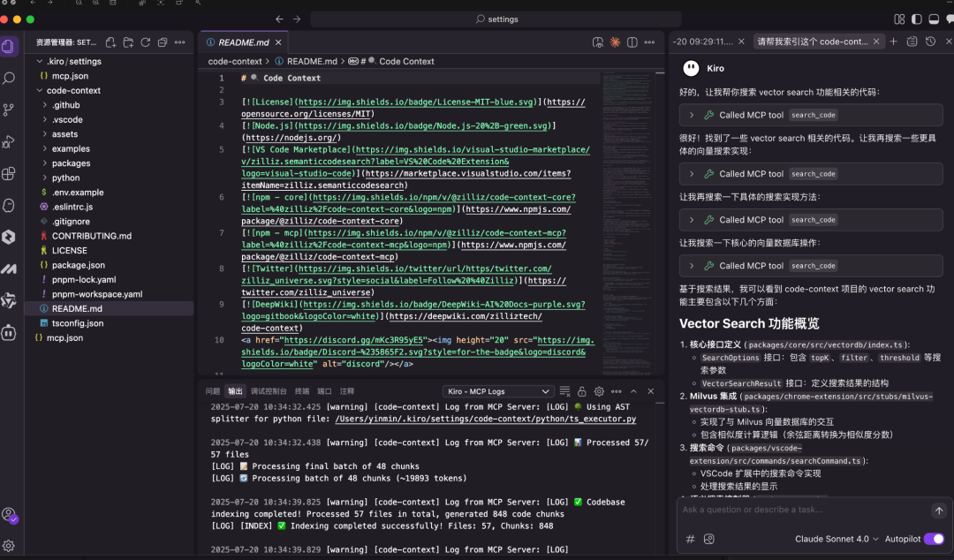Open the Accounts icon in activity bar
954x560 pixels.
click(9, 515)
